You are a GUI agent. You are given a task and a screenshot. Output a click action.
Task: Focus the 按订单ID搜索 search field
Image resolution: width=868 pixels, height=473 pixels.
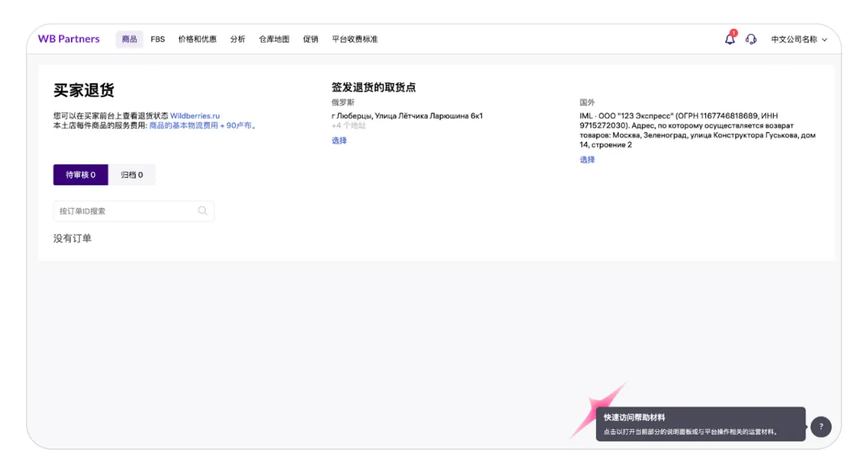(x=134, y=211)
